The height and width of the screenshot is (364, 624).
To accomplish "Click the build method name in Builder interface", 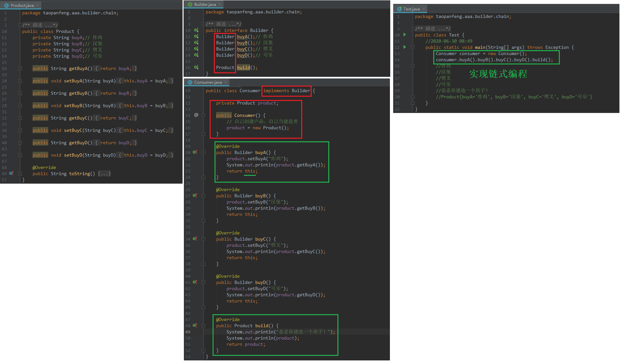I will pyautogui.click(x=244, y=67).
